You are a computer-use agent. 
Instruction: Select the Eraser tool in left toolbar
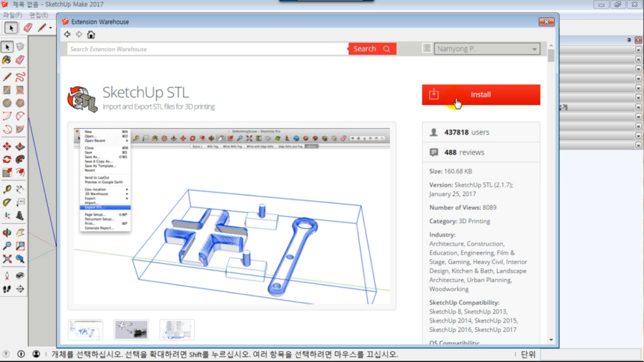click(x=20, y=60)
